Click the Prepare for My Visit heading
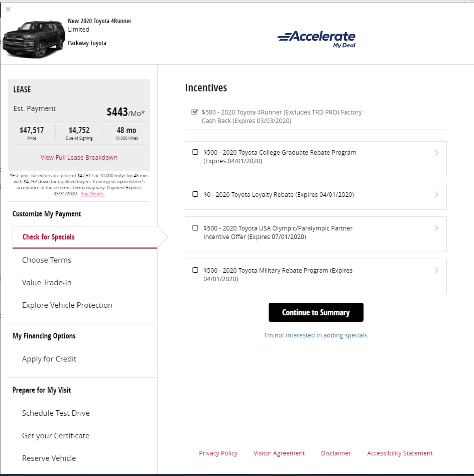The image size is (474, 476). (x=42, y=390)
